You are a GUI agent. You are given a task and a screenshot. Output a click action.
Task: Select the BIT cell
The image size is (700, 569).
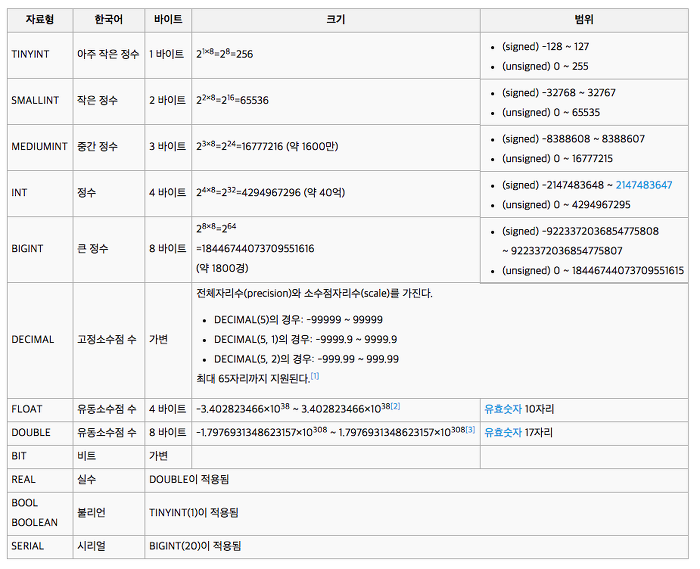(40, 456)
